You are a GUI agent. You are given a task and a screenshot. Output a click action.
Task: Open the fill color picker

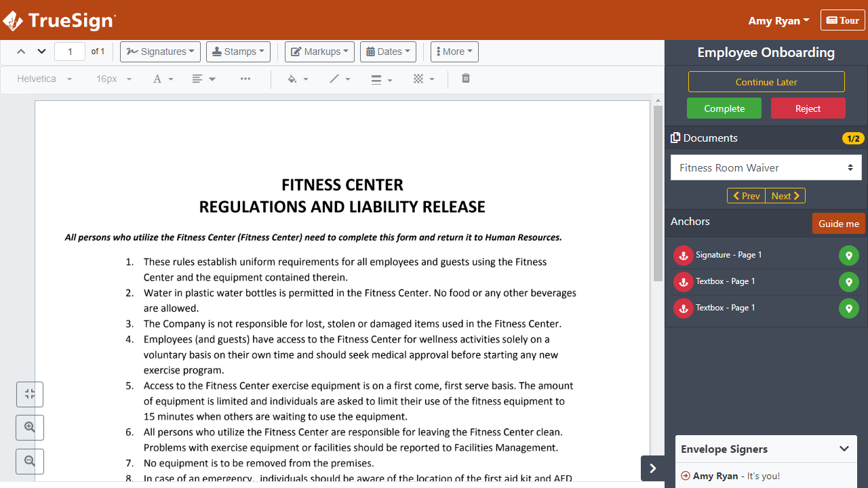298,79
